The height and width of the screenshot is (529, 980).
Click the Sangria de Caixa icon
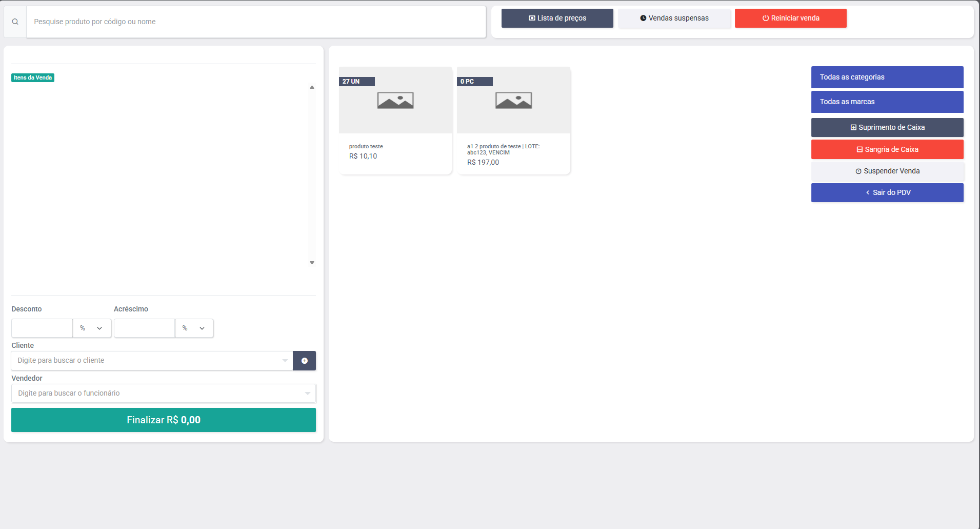click(859, 149)
